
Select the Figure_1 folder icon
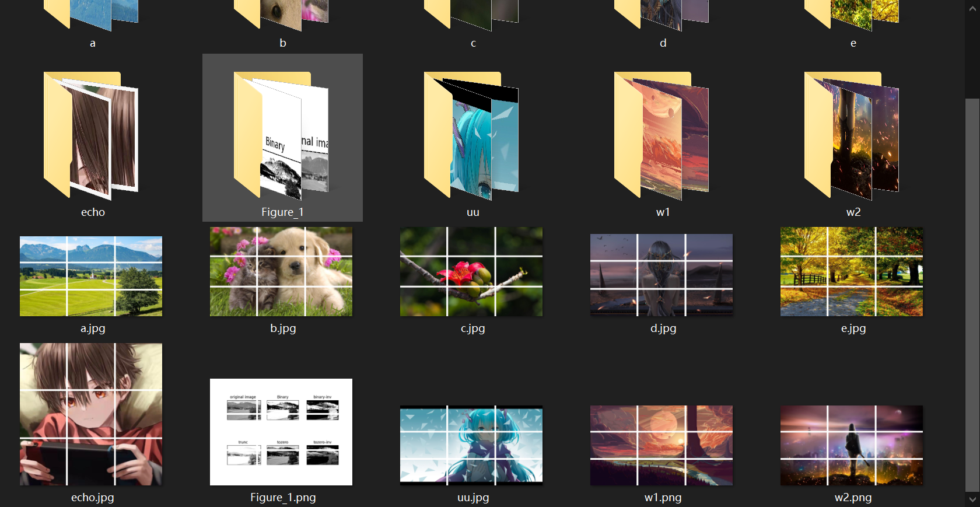coord(282,135)
